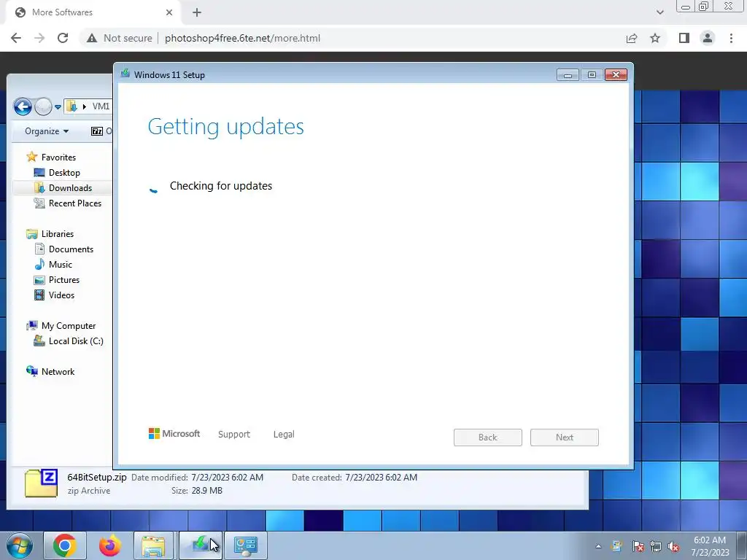This screenshot has height=560, width=747.
Task: Open Documents library
Action: (x=64, y=249)
